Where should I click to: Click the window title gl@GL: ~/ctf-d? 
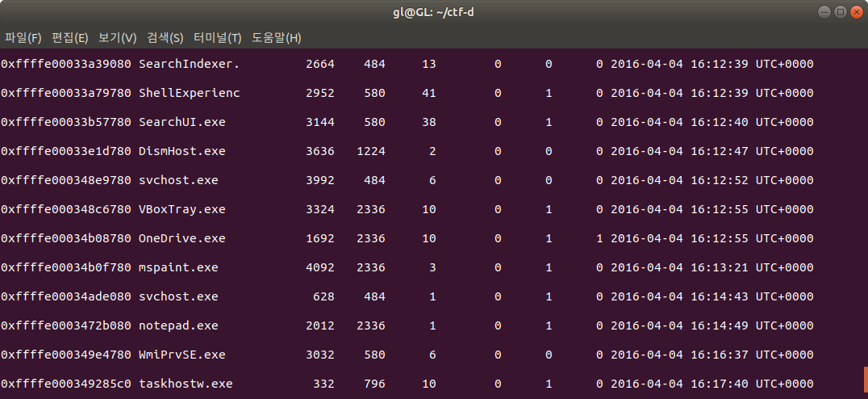pos(433,11)
